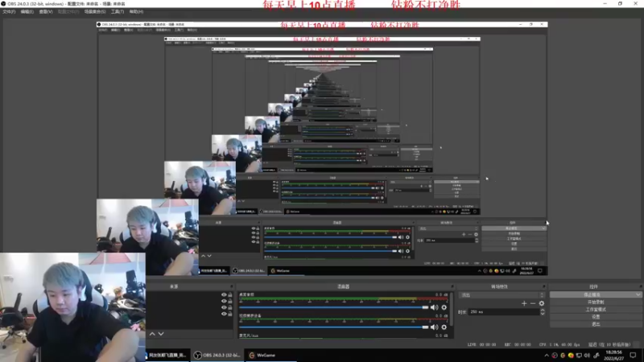Open the video capture device mixer gear settings

click(444, 327)
